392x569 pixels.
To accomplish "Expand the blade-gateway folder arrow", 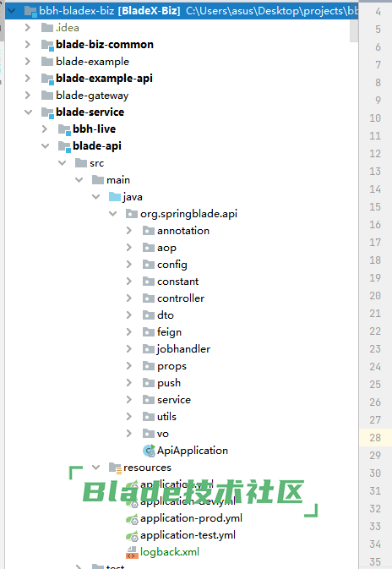I will 28,95.
